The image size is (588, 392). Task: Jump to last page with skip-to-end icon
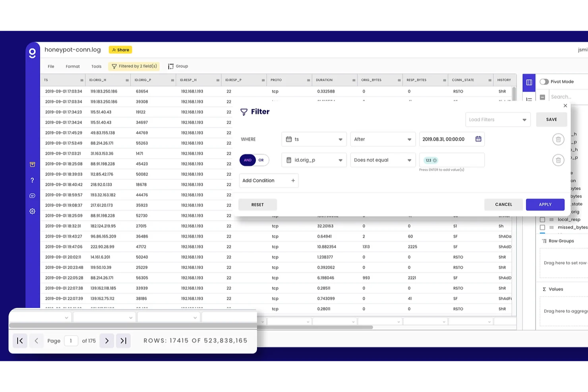pyautogui.click(x=123, y=340)
